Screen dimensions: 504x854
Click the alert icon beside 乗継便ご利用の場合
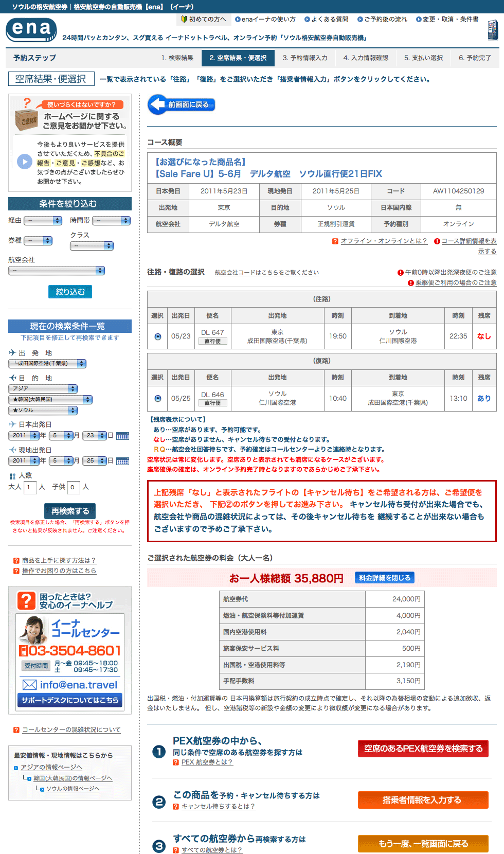pyautogui.click(x=411, y=283)
